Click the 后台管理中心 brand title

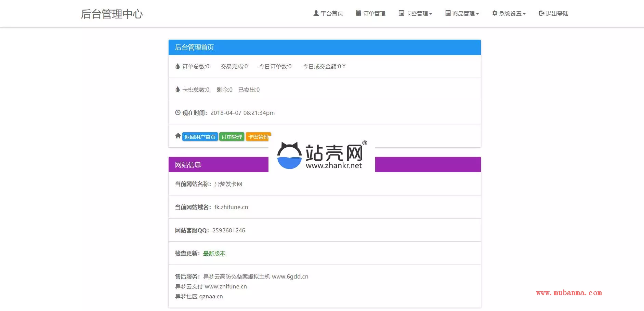click(x=112, y=14)
